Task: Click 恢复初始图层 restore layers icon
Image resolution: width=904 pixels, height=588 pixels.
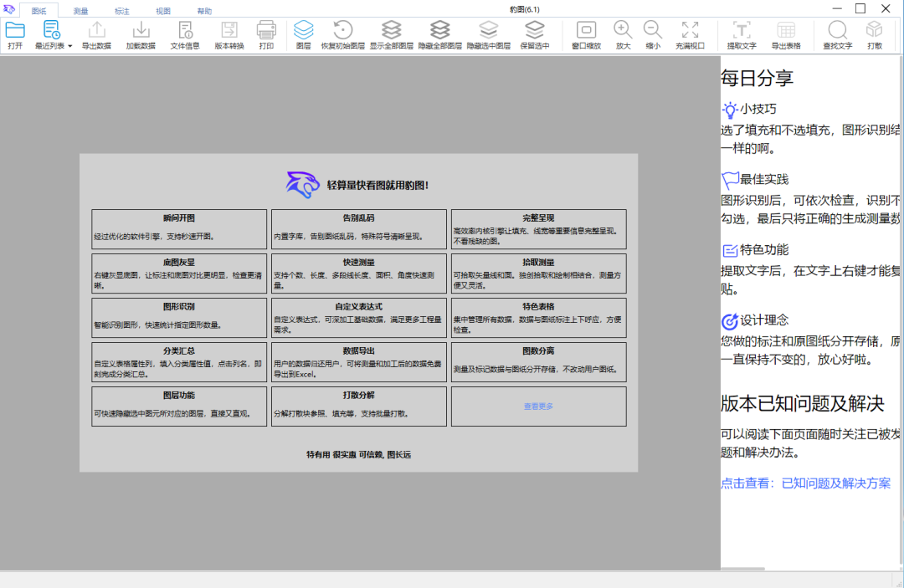Action: [x=343, y=35]
